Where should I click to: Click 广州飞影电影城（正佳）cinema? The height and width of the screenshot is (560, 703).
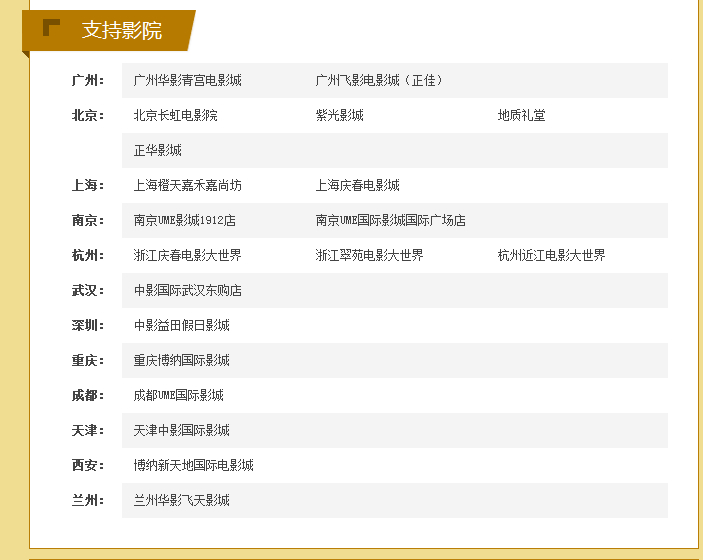pos(379,81)
